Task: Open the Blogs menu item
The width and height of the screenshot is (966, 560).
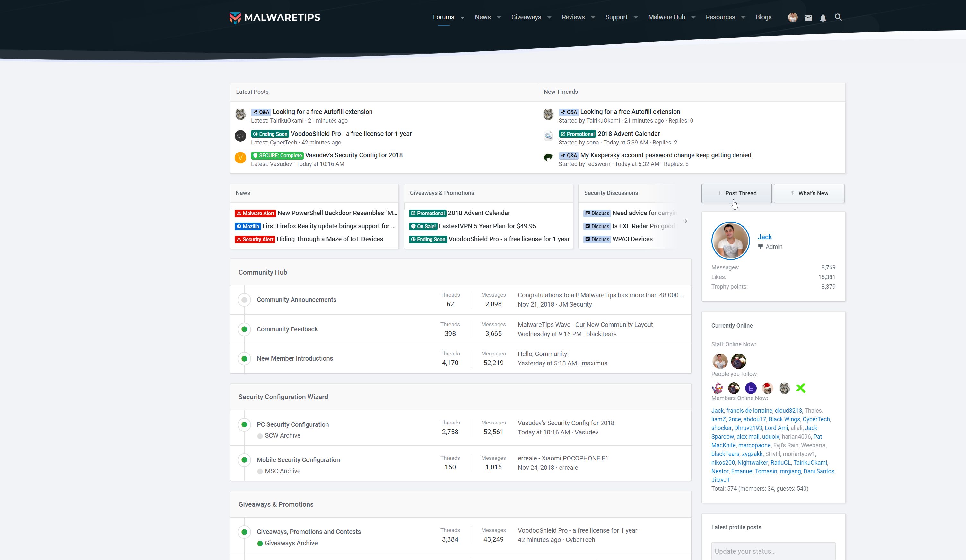Action: click(763, 17)
